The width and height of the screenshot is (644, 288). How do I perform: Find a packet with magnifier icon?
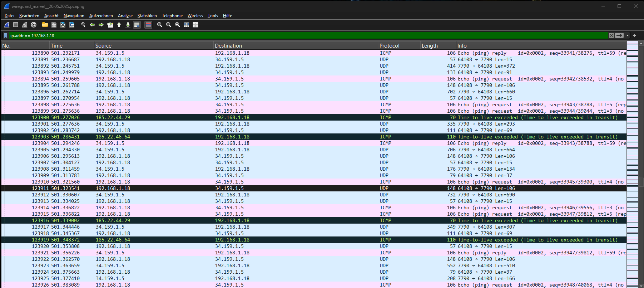click(x=83, y=25)
